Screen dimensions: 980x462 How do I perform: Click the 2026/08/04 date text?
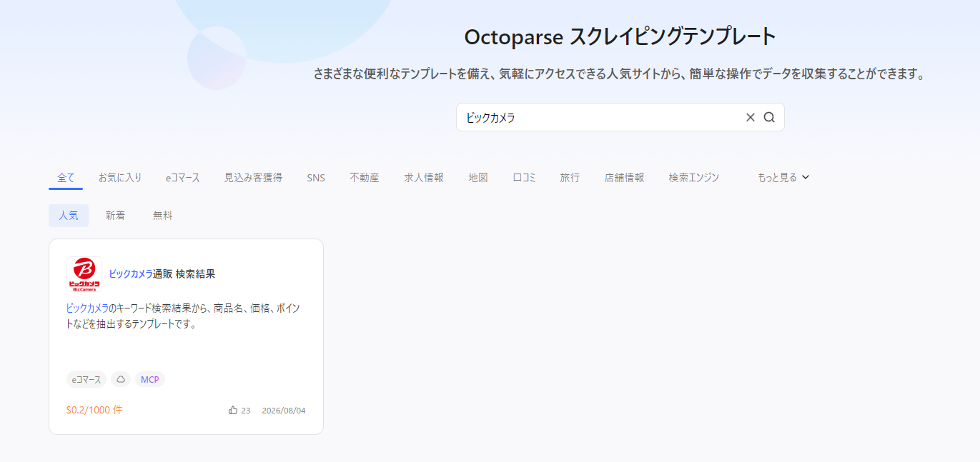pos(284,411)
